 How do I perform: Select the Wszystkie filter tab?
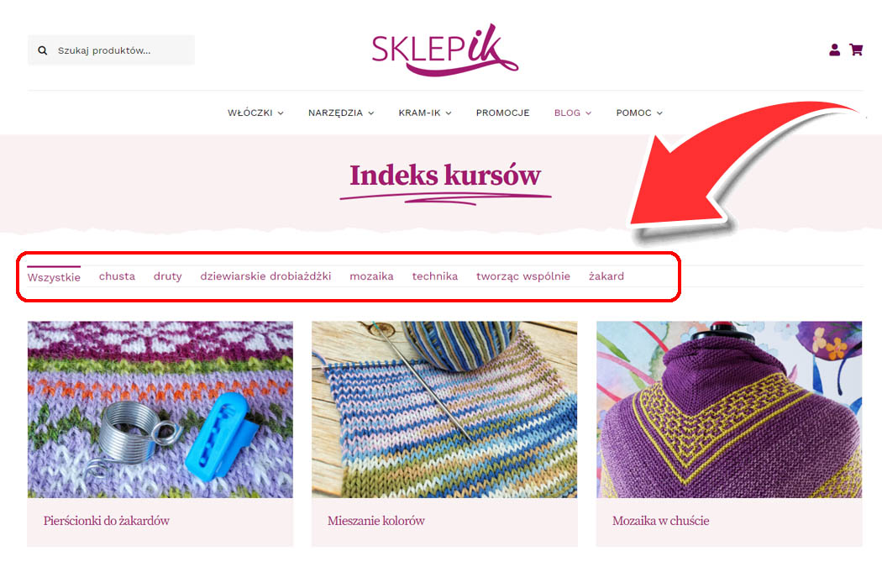tap(54, 277)
